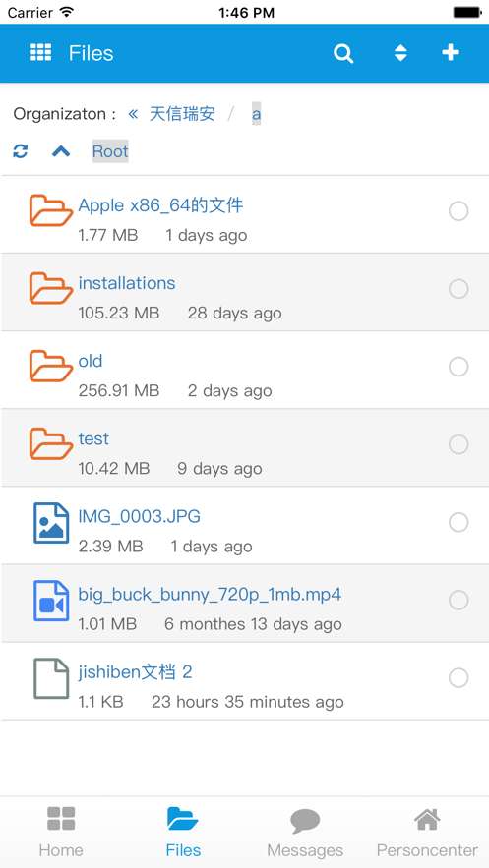Switch to the Home tab
489x868 pixels.
(61, 832)
